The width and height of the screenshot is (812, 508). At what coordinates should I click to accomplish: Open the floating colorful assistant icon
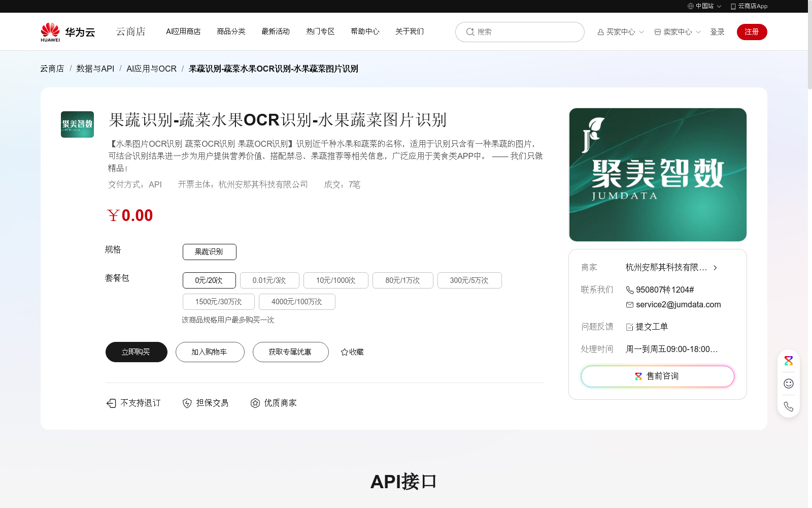789,361
